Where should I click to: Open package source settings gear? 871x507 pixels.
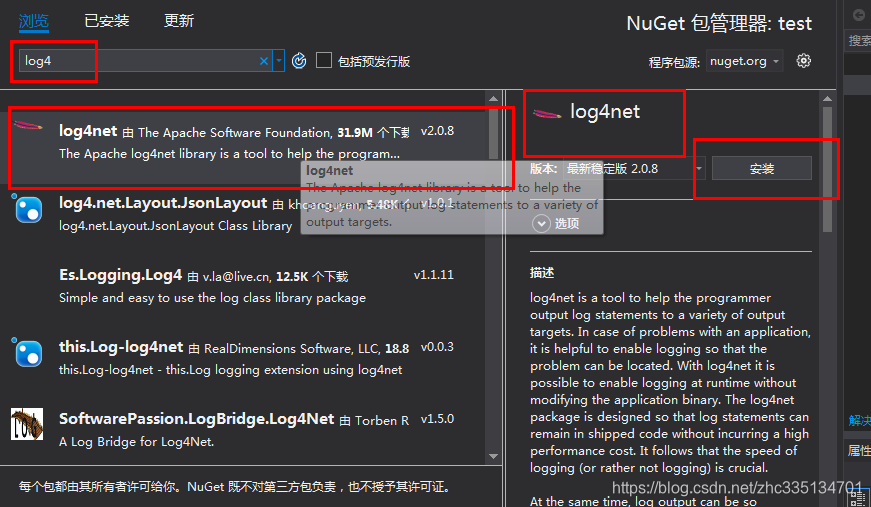pyautogui.click(x=803, y=61)
